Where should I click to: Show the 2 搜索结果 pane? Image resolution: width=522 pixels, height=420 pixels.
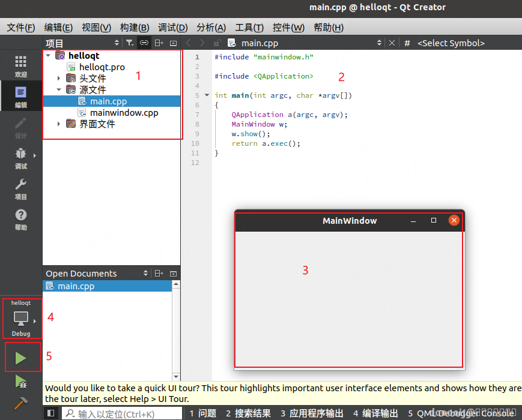tap(248, 413)
